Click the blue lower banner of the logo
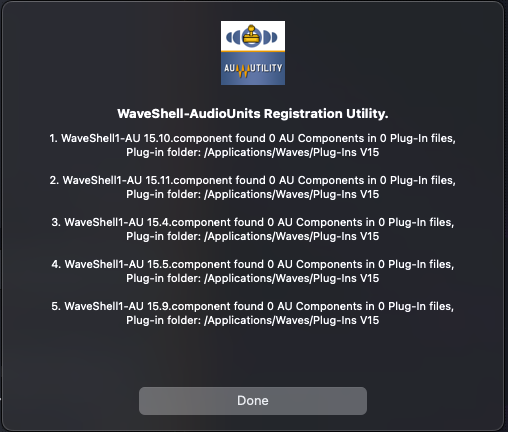 coord(253,69)
